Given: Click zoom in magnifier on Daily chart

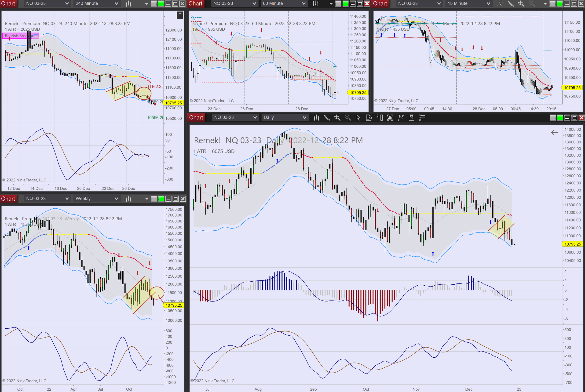Looking at the screenshot, I should pos(337,117).
